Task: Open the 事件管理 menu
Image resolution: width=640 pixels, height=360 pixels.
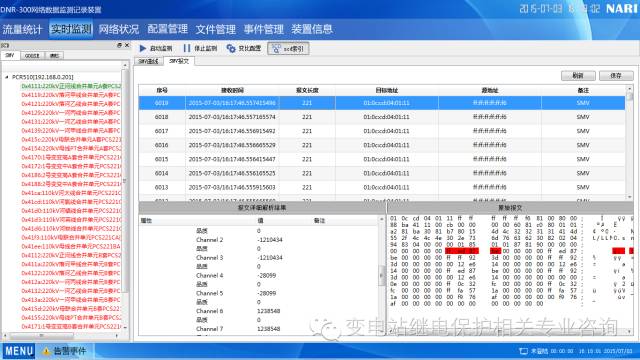Action: pyautogui.click(x=264, y=29)
